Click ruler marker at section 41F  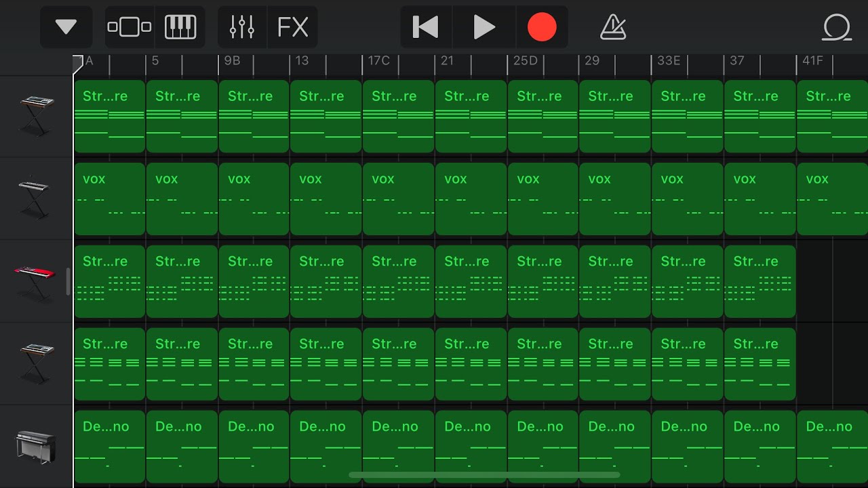(812, 61)
